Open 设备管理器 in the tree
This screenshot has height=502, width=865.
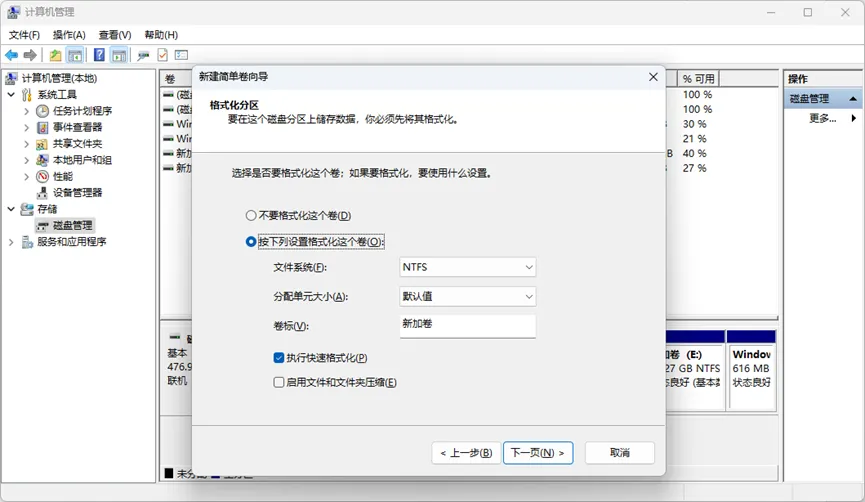[77, 192]
